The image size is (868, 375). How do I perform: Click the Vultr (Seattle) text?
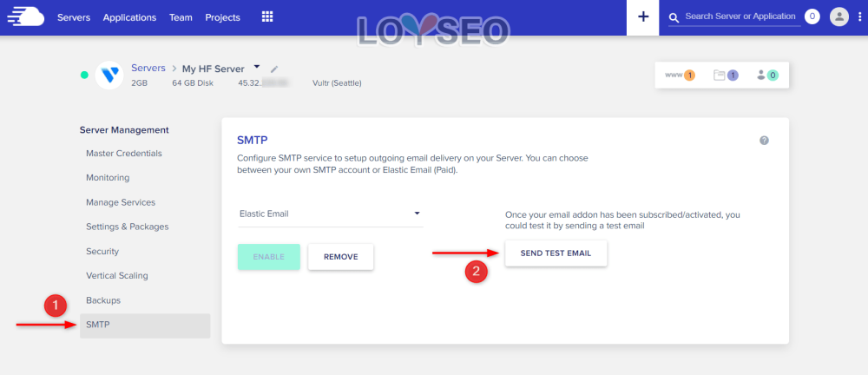click(x=337, y=83)
